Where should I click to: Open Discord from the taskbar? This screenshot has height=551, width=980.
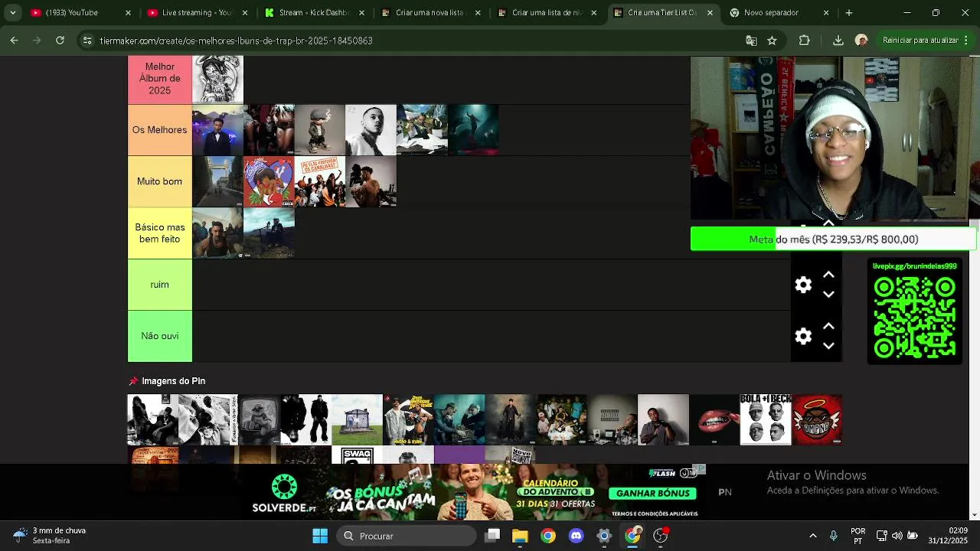point(576,536)
